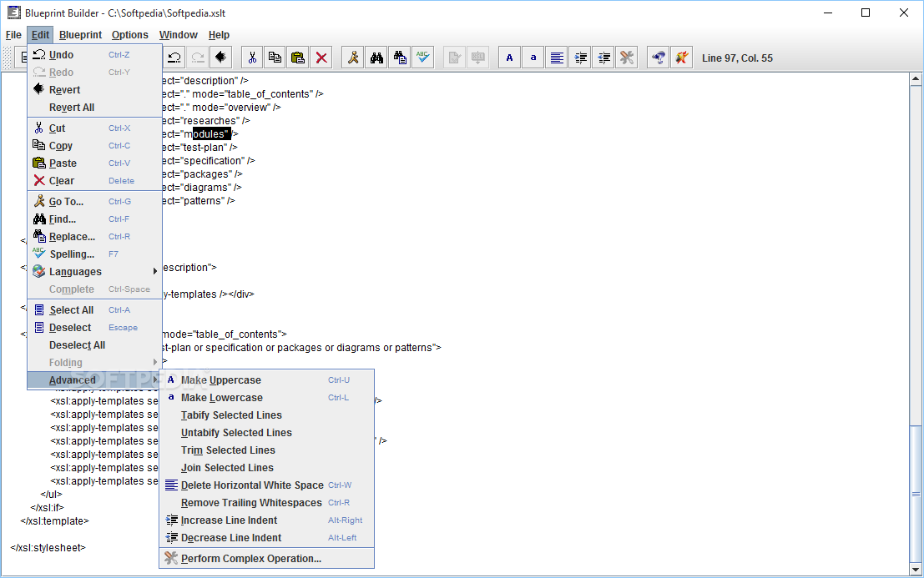Click the toolbar icon left of Line 97
The width and height of the screenshot is (924, 578).
coord(682,58)
